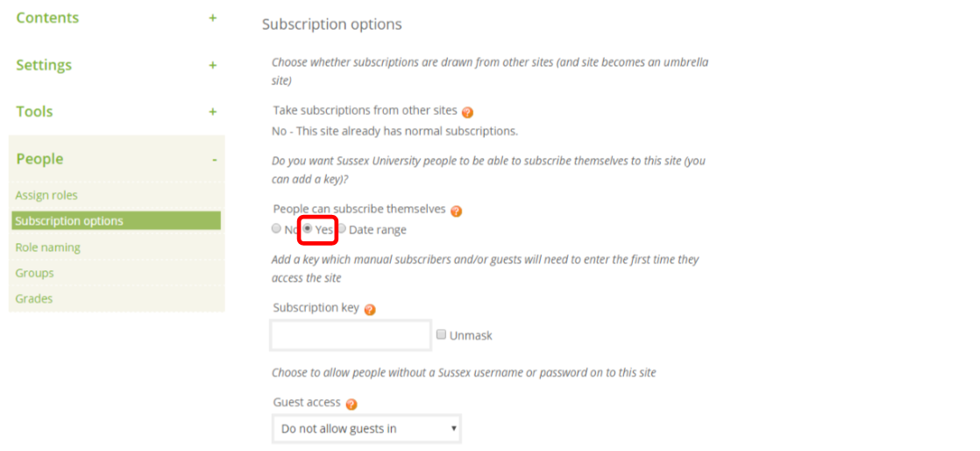The width and height of the screenshot is (980, 451).
Task: Expand the Contents section
Action: 212,18
